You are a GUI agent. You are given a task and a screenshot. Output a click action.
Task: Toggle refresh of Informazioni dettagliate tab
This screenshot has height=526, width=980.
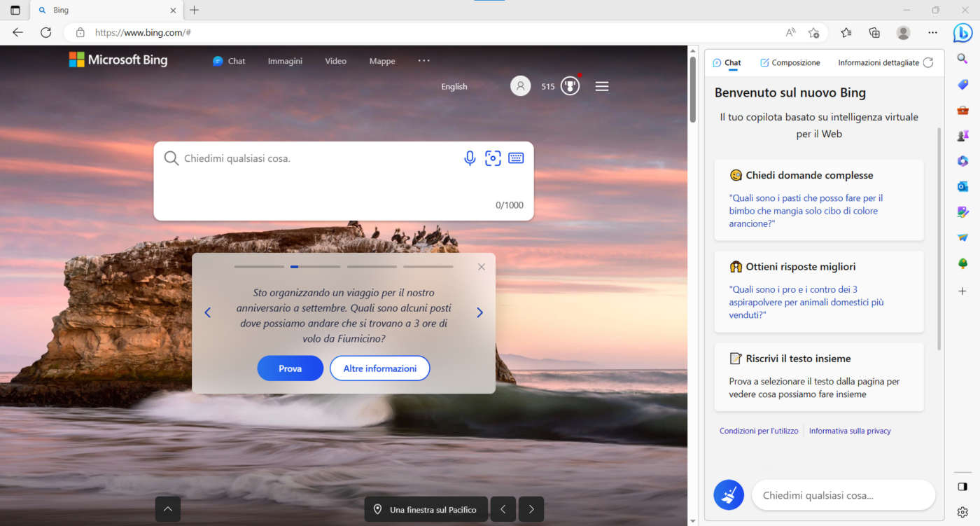(x=930, y=62)
